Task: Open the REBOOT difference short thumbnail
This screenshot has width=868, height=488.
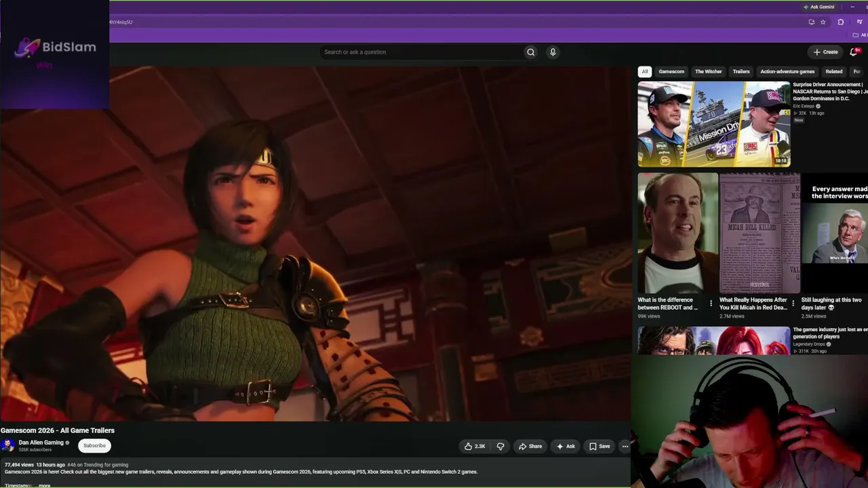Action: click(x=678, y=232)
